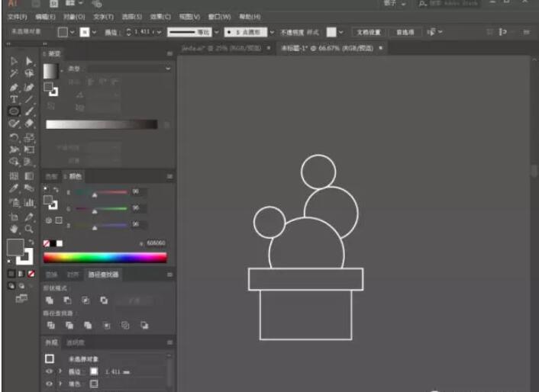Toggle stroke row visibility eye in Appearance

coord(50,371)
